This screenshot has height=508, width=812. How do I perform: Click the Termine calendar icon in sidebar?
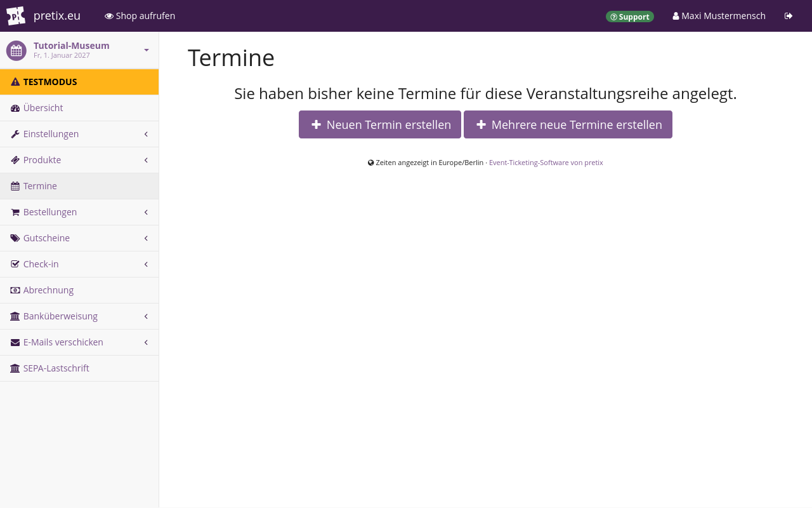(15, 186)
